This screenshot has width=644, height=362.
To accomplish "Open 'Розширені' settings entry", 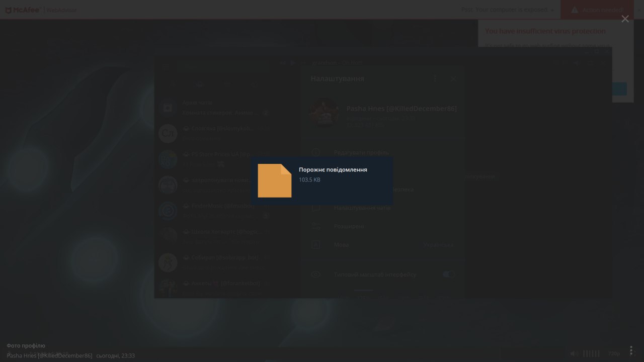I will 383,226.
